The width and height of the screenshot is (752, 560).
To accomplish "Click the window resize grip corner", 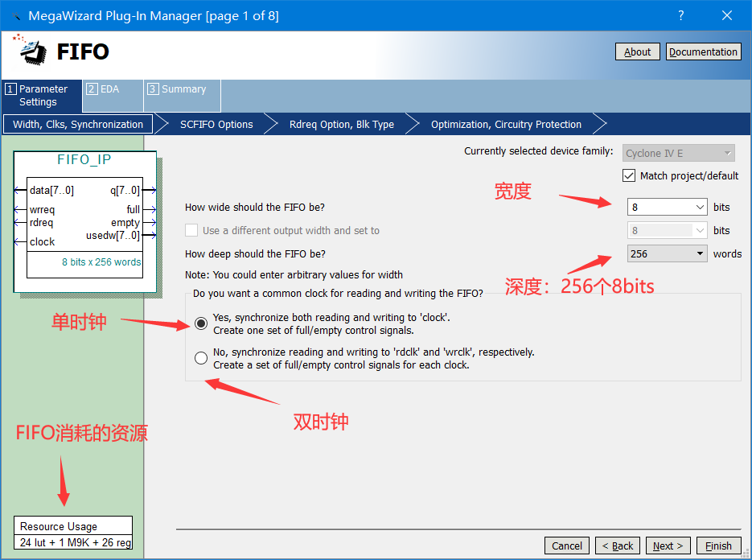I will (746, 554).
